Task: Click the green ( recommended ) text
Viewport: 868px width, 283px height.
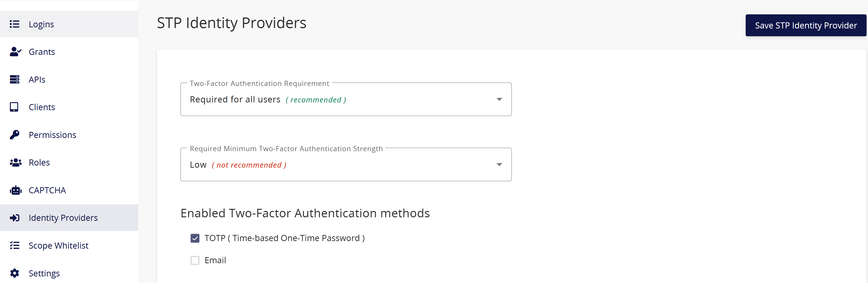Action: (x=316, y=100)
